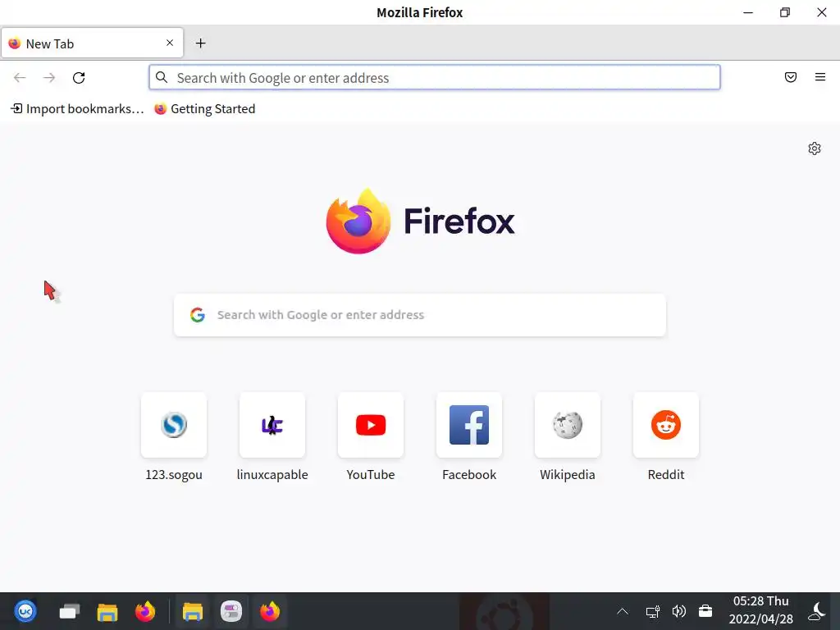Click the linuxcapable label text

[272, 475]
